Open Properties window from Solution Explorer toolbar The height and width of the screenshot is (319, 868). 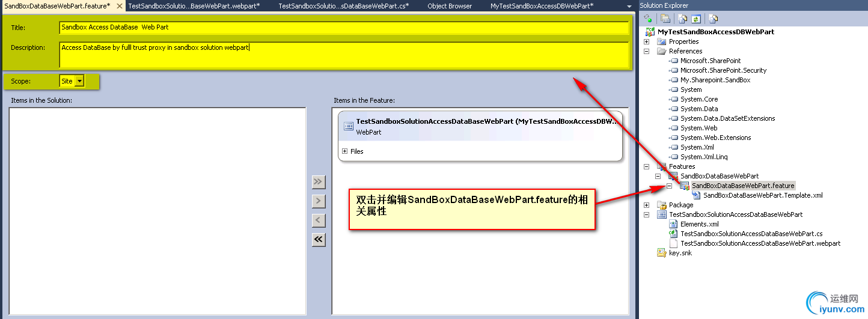[x=665, y=19]
